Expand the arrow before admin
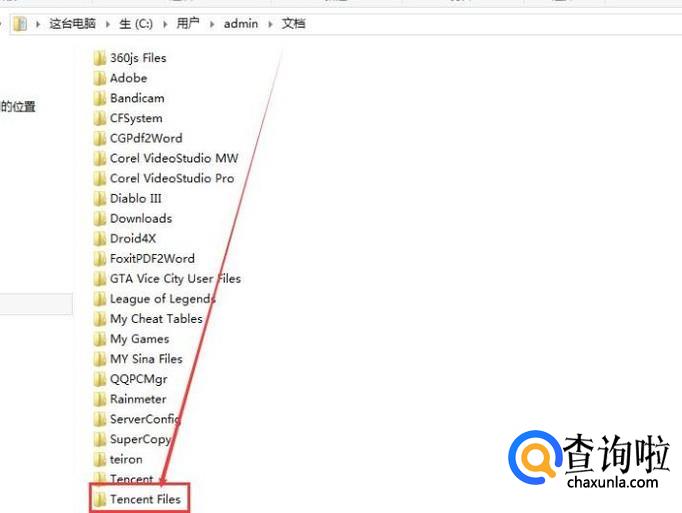Image resolution: width=682 pixels, height=513 pixels. pyautogui.click(x=212, y=24)
